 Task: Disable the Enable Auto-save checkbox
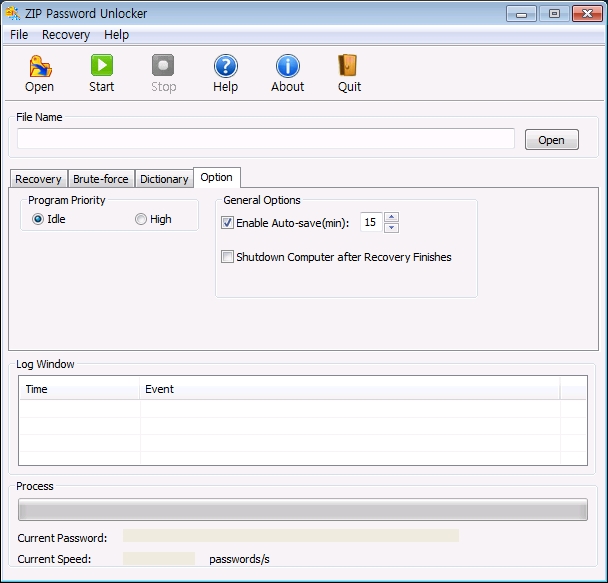pos(227,223)
